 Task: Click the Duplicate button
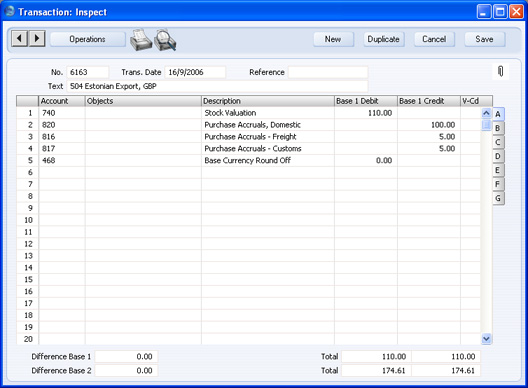click(384, 39)
